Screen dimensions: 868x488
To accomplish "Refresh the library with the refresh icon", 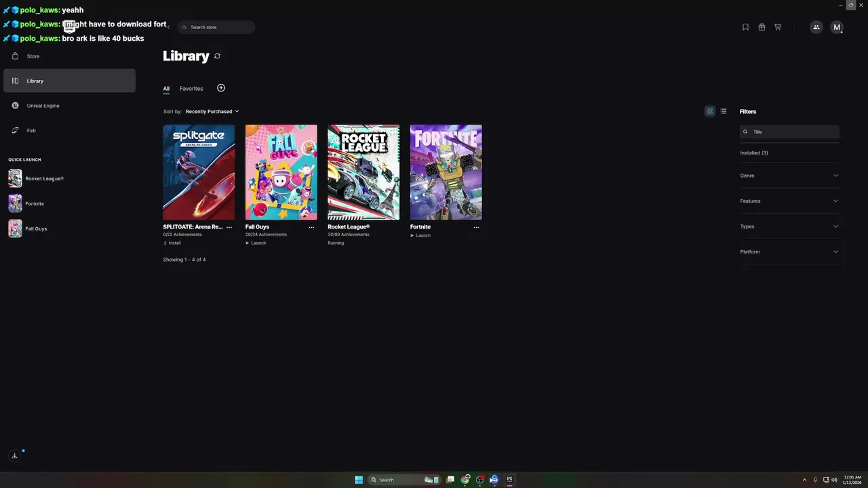I will 217,56.
